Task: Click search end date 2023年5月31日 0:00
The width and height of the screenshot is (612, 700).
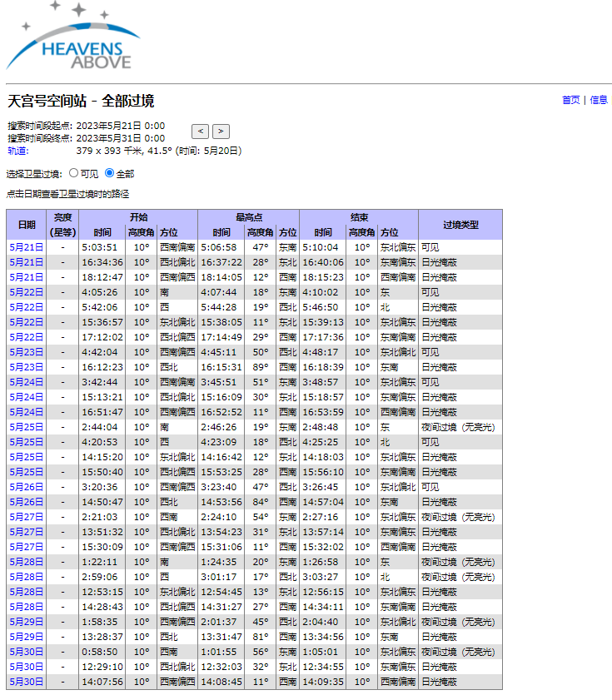Action: (121, 138)
